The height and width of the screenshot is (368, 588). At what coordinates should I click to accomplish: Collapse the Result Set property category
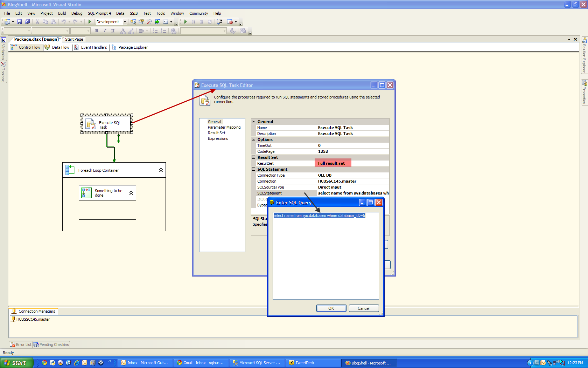[254, 157]
